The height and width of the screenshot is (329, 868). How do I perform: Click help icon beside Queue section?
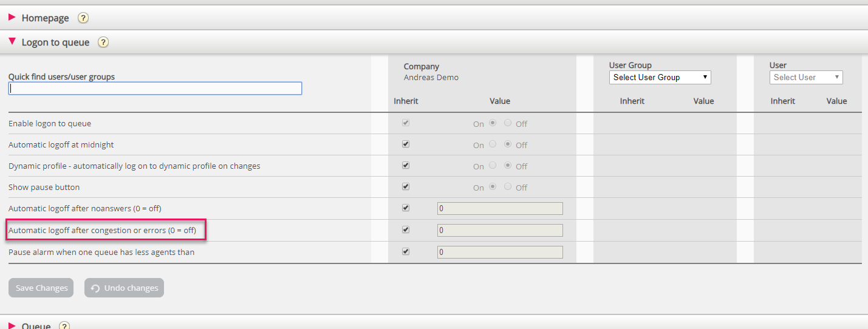tap(64, 326)
